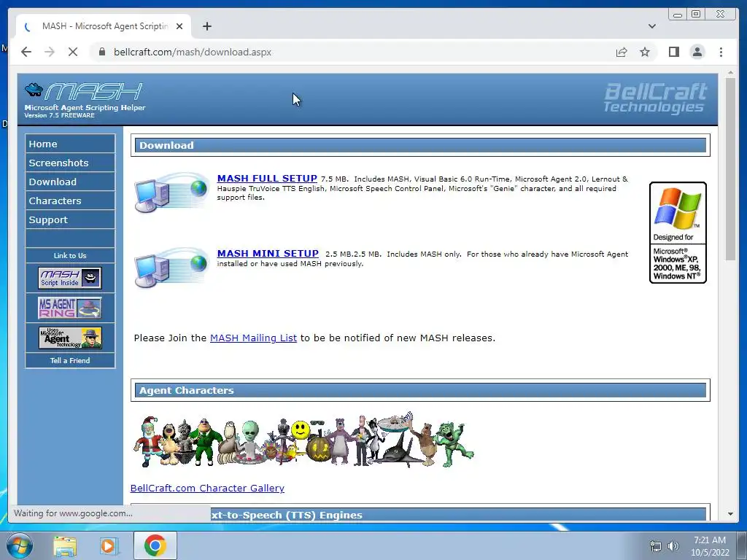Select the MASH - Microsoft Agent Scripting tab
Screen dimensions: 747x560
coord(103,26)
